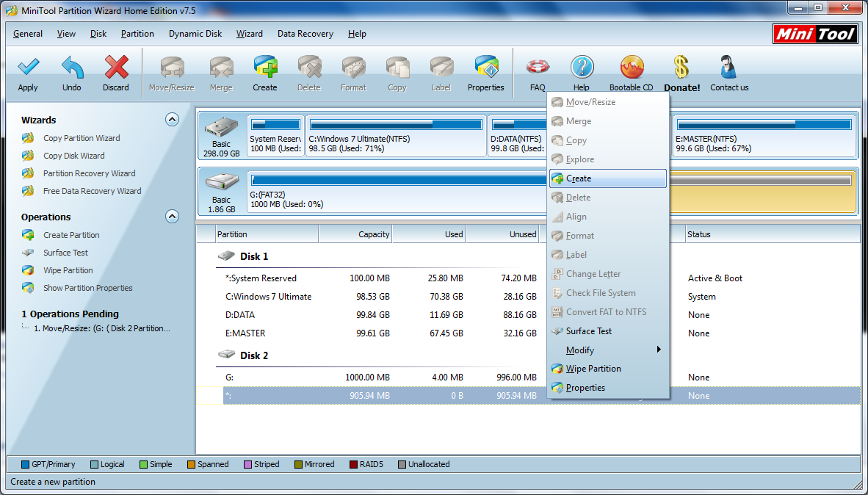
Task: Open the General menu
Action: pos(28,34)
